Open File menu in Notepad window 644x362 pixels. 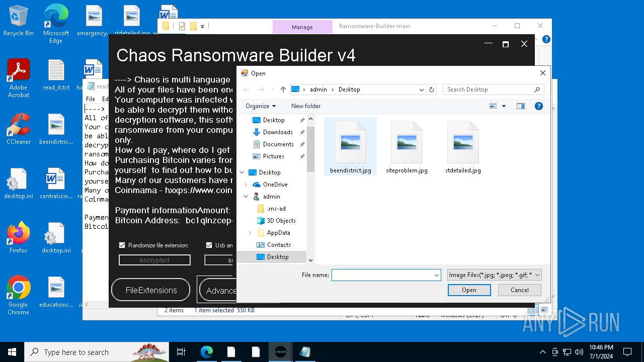pos(91,99)
